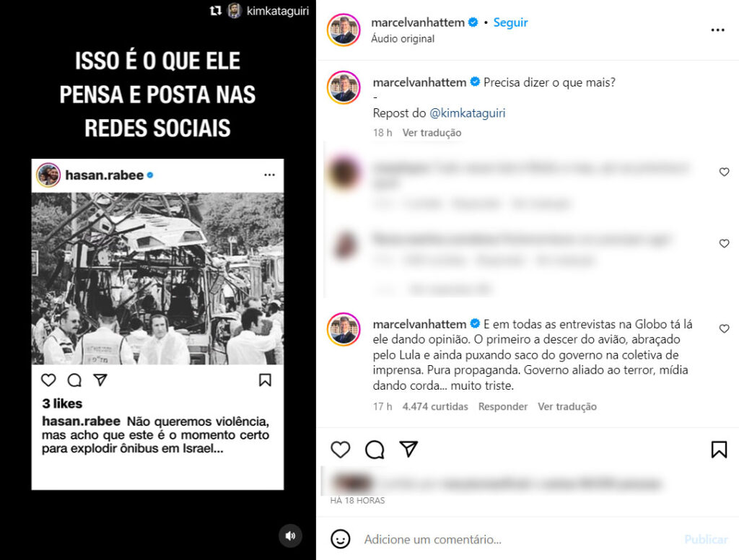The image size is (739, 560).
Task: Like the post with the heart icon
Action: 341,450
